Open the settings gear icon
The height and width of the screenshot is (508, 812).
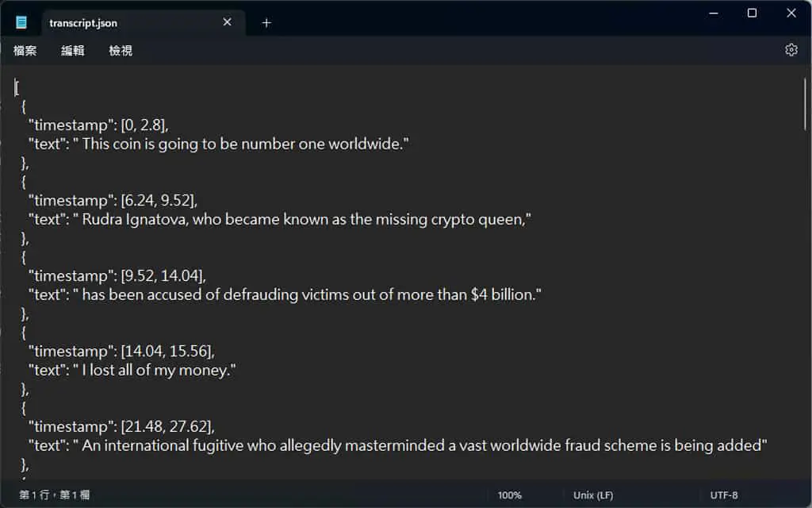tap(791, 50)
